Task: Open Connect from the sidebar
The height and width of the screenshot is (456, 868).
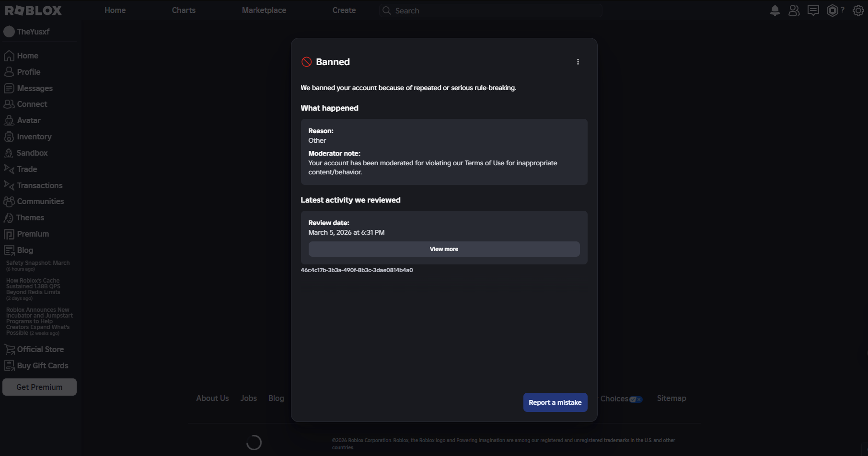Action: (x=26, y=104)
